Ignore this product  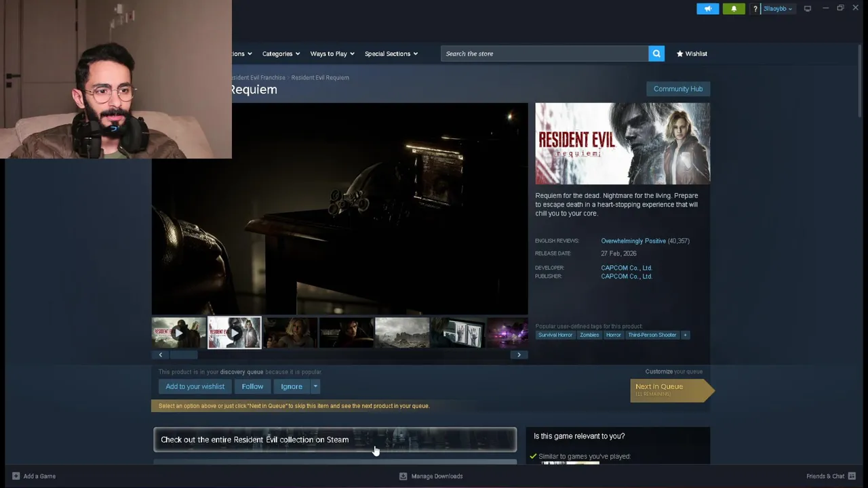click(x=292, y=386)
